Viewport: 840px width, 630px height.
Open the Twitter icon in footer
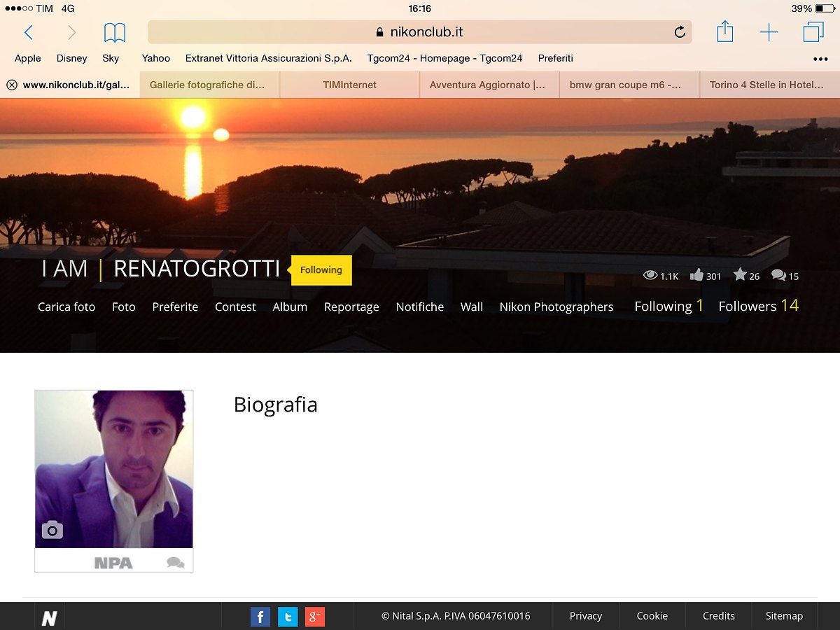[288, 617]
